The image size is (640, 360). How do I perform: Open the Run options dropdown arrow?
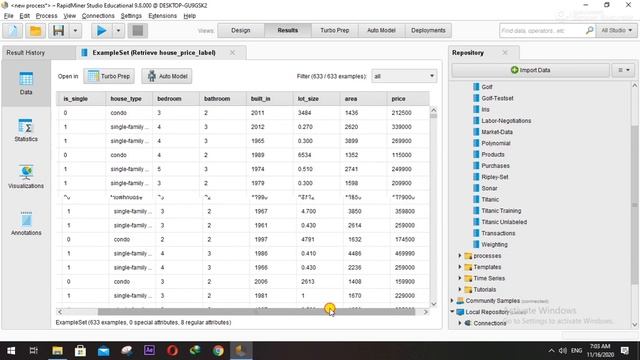[x=118, y=31]
